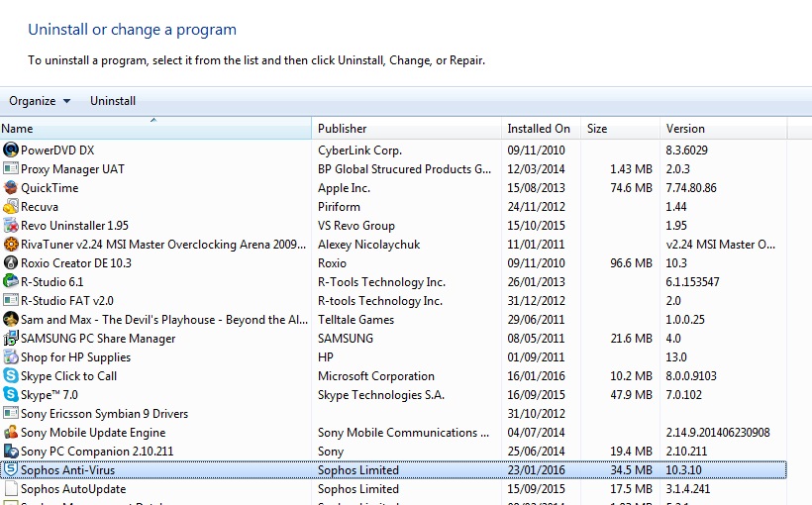Image resolution: width=812 pixels, height=505 pixels.
Task: Click publisher CyberLink Corp. cell
Action: tap(359, 151)
